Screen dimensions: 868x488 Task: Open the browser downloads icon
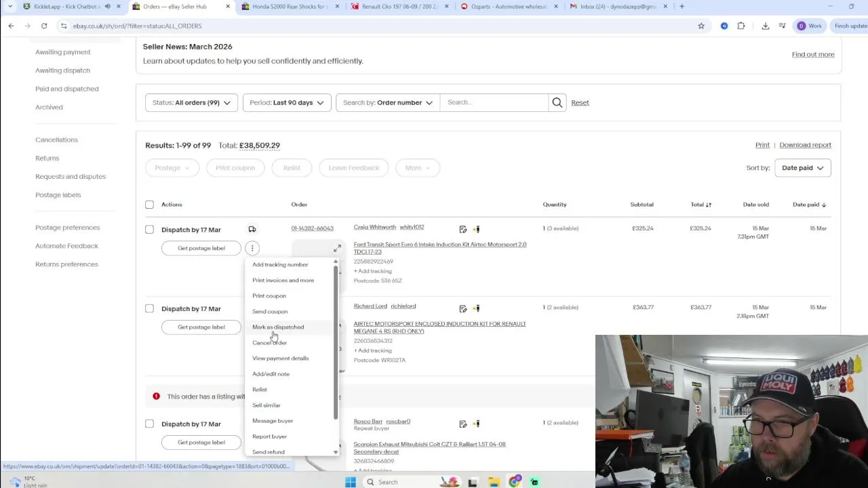(766, 26)
